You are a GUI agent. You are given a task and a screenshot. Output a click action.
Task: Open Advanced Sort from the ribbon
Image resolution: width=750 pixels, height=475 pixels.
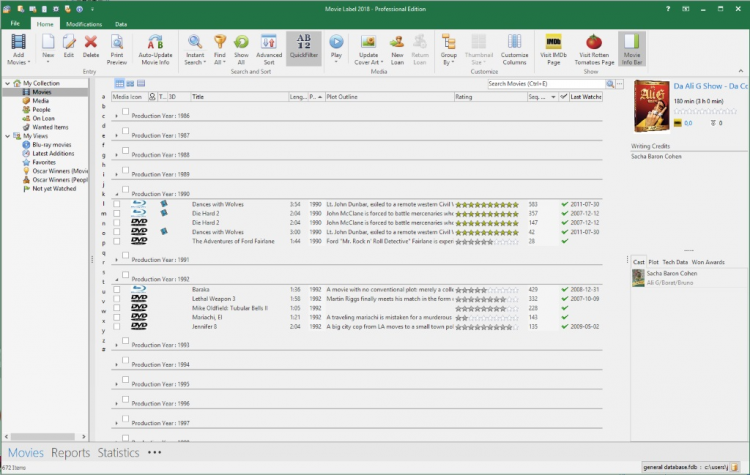pyautogui.click(x=268, y=47)
